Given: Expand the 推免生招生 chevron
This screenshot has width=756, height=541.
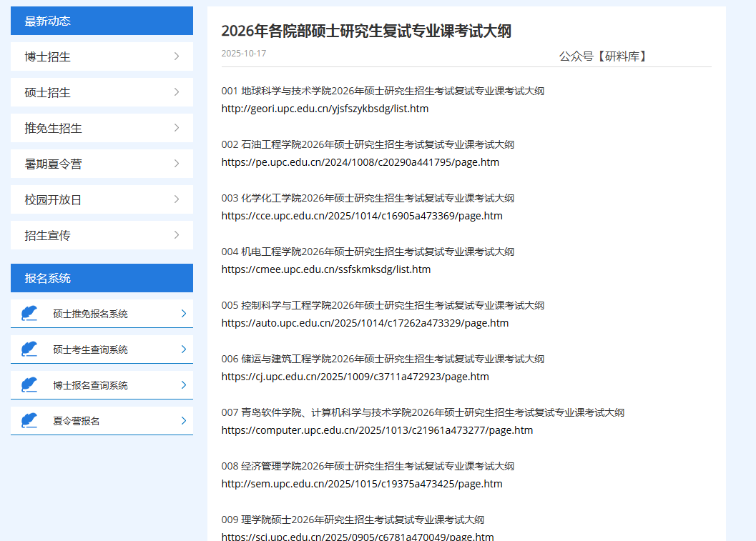Looking at the screenshot, I should point(176,128).
